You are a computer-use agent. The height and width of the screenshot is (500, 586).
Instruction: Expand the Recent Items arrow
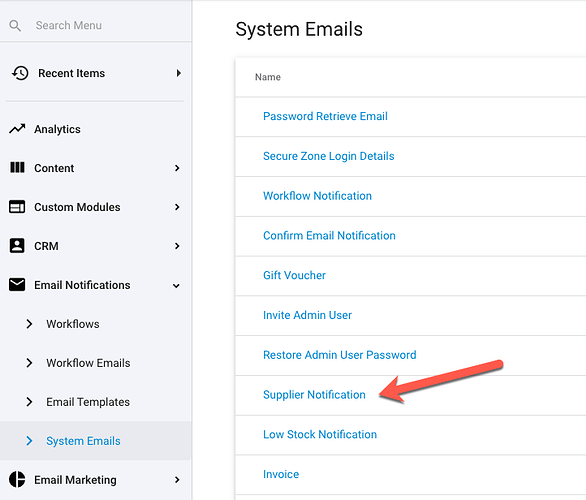point(179,73)
